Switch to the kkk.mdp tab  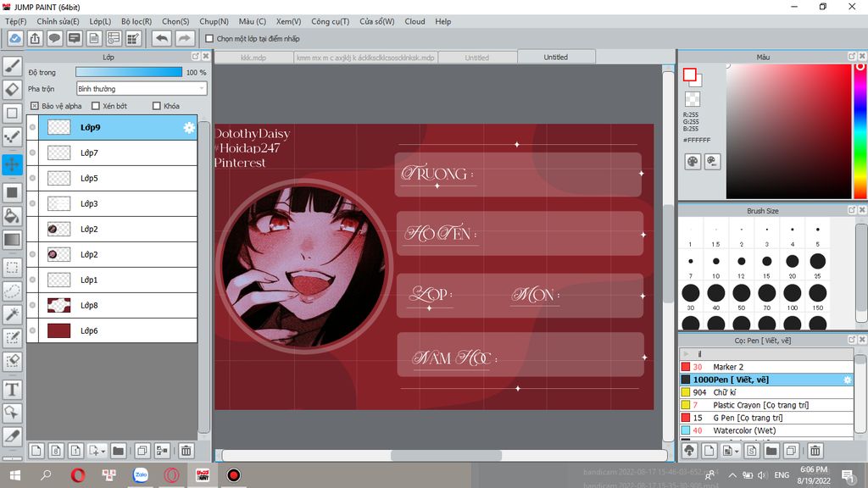pos(253,58)
